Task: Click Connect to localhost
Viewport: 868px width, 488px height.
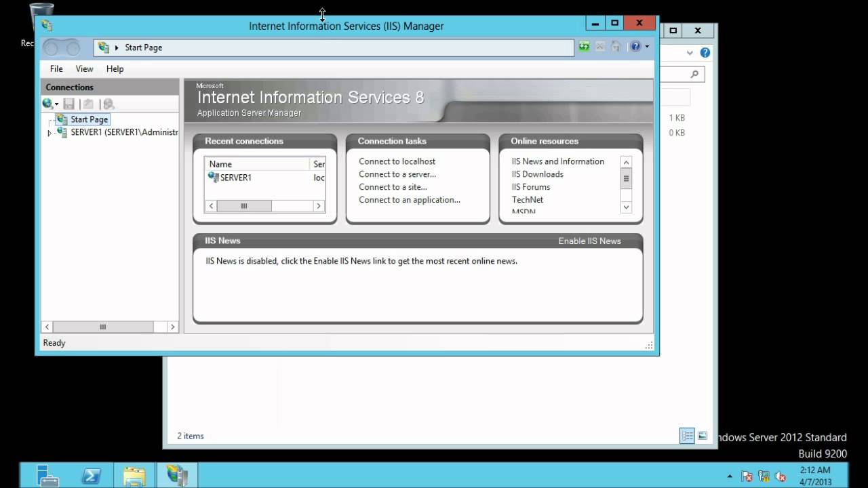Action: pyautogui.click(x=397, y=161)
